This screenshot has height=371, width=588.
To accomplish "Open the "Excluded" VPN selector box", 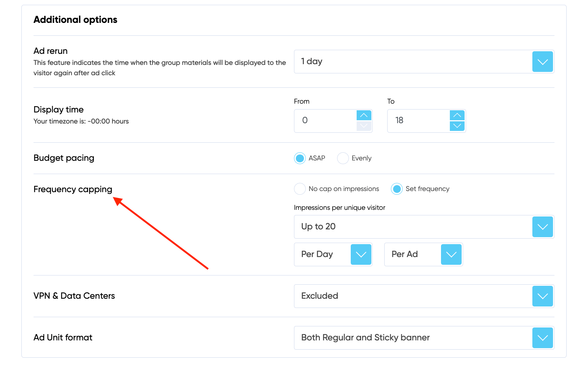I will (405, 296).
